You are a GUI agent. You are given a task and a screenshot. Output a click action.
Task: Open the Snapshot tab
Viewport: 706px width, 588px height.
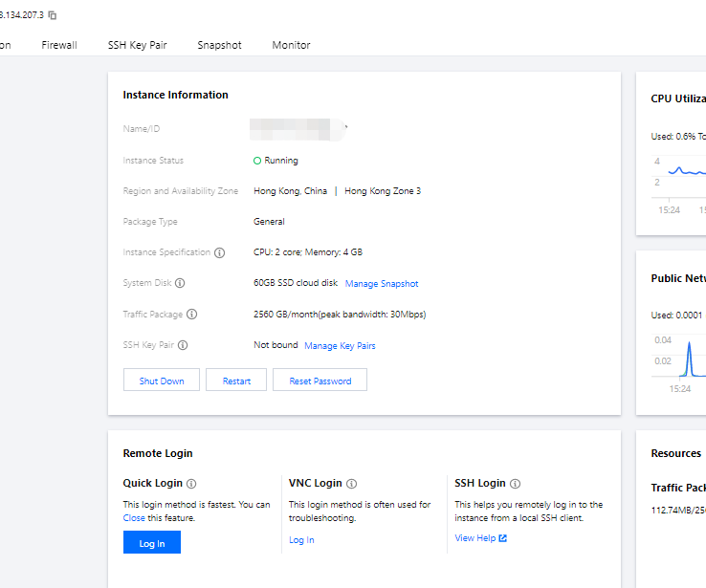click(x=219, y=45)
